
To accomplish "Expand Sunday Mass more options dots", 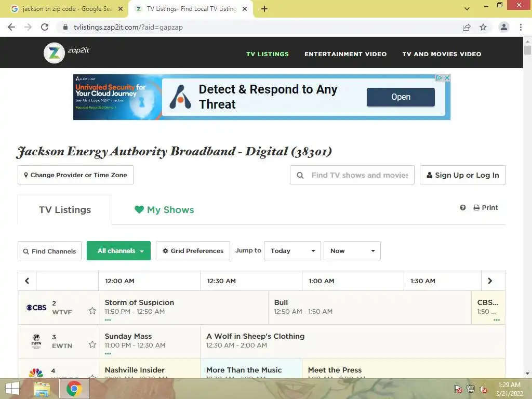I will (x=108, y=354).
